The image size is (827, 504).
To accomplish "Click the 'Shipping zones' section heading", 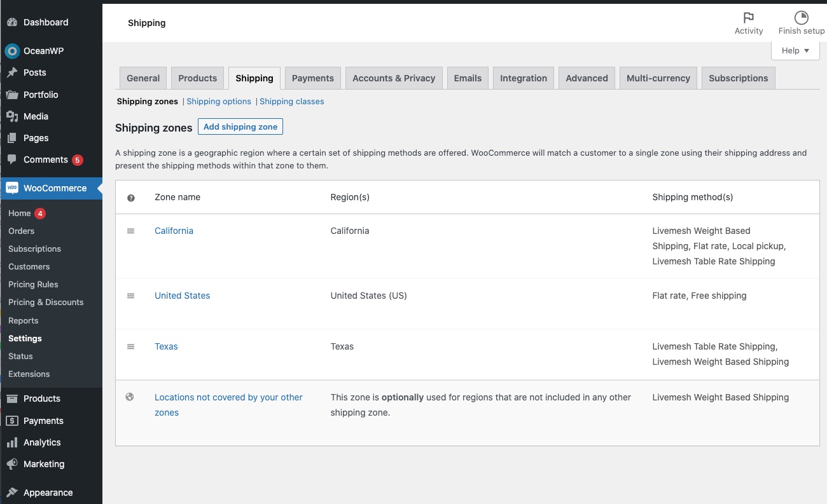I will [x=153, y=128].
